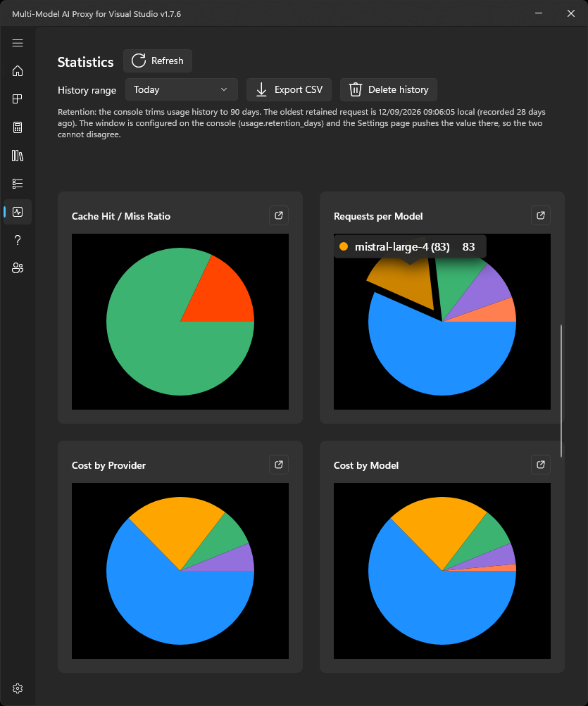
Task: Open the calculator icon in sidebar
Action: coord(18,127)
